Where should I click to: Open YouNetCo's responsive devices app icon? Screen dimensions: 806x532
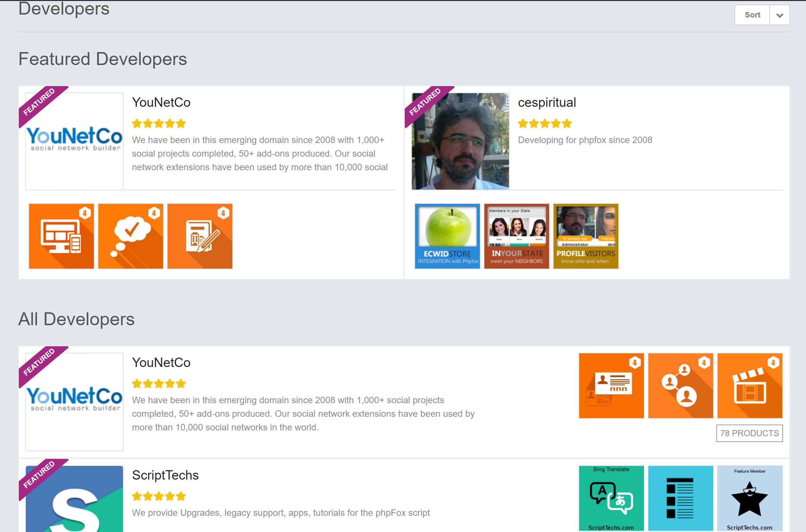61,236
